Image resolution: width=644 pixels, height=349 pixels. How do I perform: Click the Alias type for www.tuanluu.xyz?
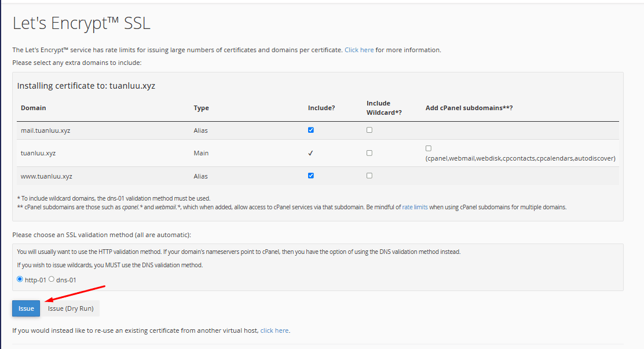201,176
